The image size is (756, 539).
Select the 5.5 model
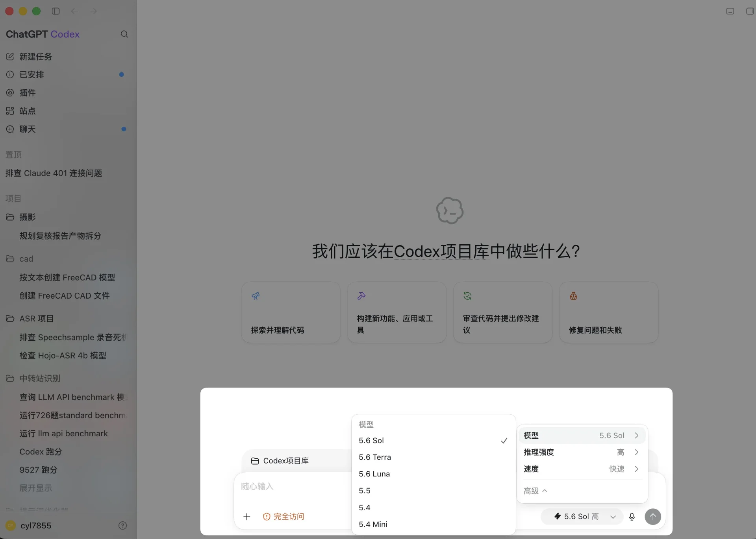click(433, 491)
